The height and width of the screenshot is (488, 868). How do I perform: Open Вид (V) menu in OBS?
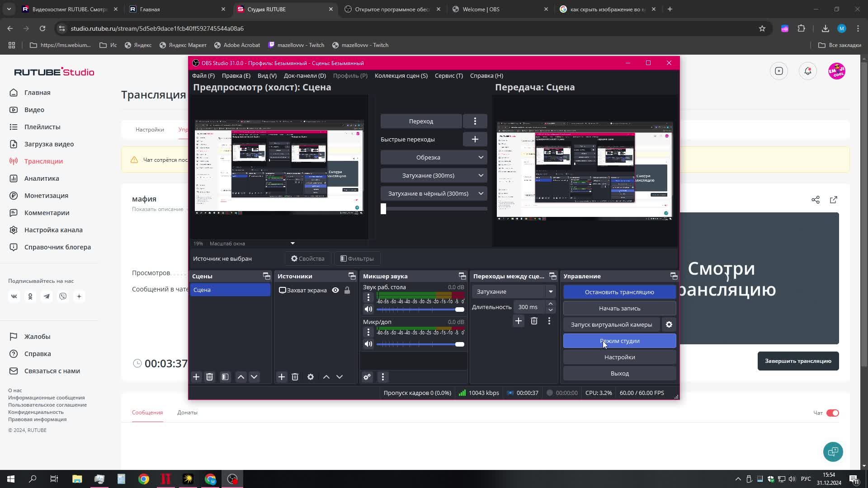pyautogui.click(x=267, y=75)
